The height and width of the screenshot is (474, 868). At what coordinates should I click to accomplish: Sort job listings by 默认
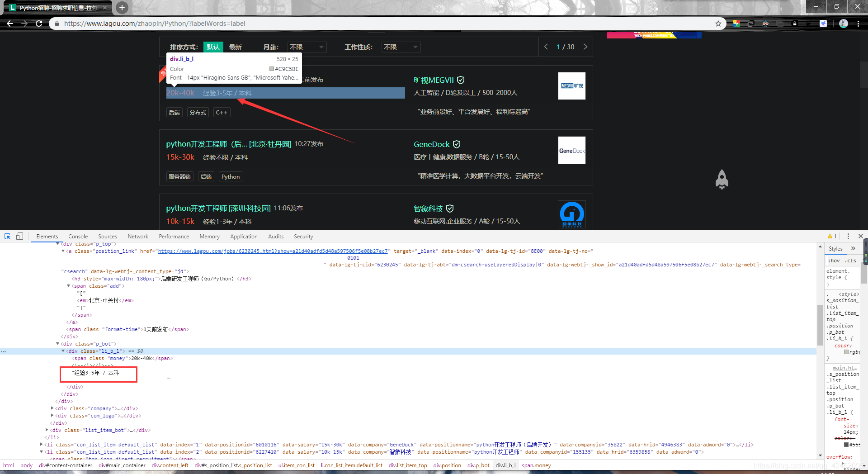point(213,47)
